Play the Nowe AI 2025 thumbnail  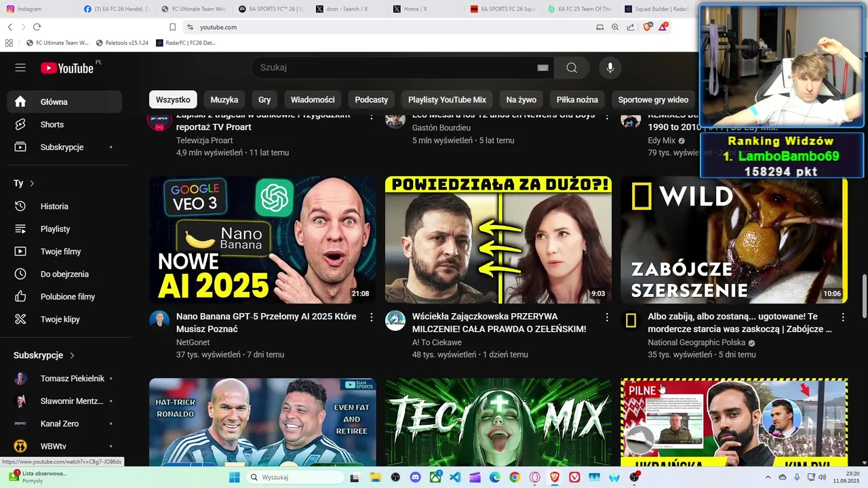pyautogui.click(x=262, y=240)
